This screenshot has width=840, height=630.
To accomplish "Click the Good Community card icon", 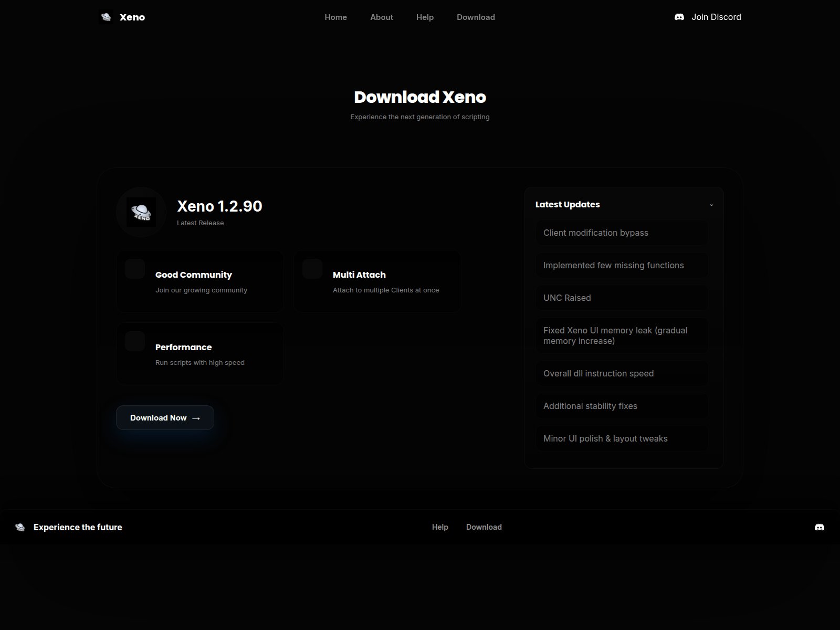I will pyautogui.click(x=135, y=269).
